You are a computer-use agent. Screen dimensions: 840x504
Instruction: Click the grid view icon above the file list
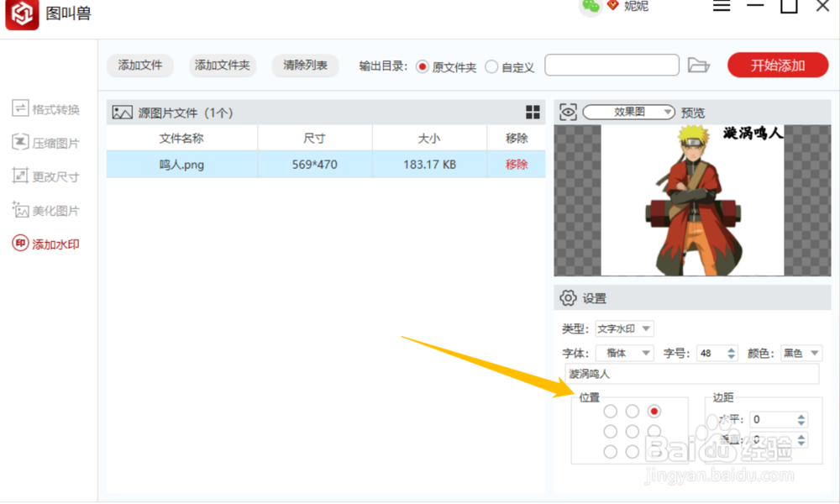(x=534, y=110)
